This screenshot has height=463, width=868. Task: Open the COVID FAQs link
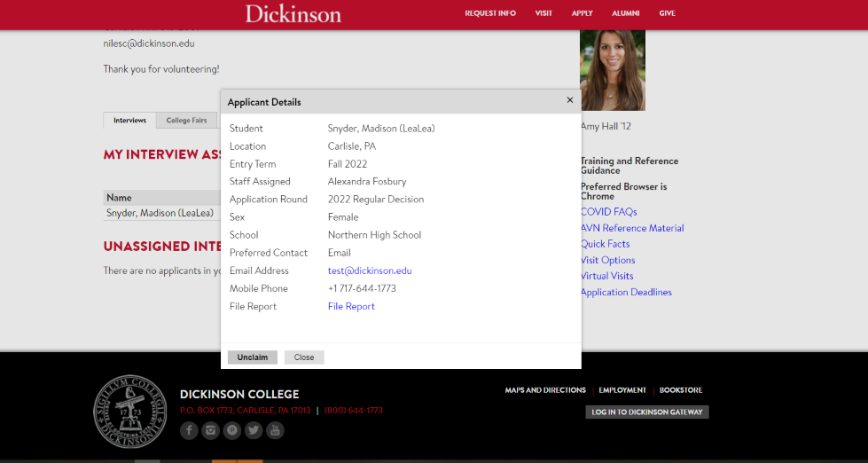pyautogui.click(x=608, y=212)
